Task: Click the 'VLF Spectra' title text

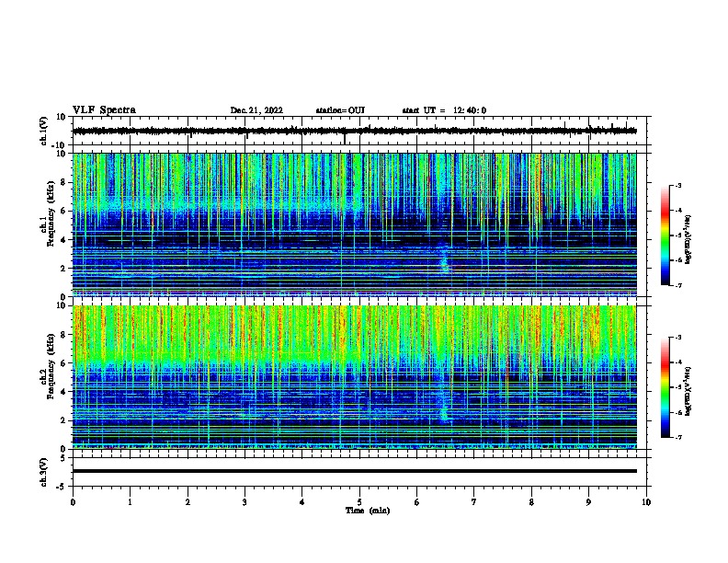Action: (104, 110)
